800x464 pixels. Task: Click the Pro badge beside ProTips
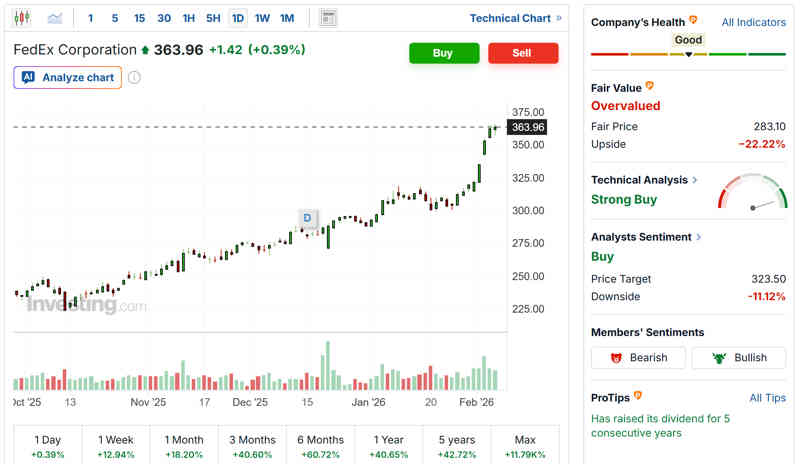638,397
